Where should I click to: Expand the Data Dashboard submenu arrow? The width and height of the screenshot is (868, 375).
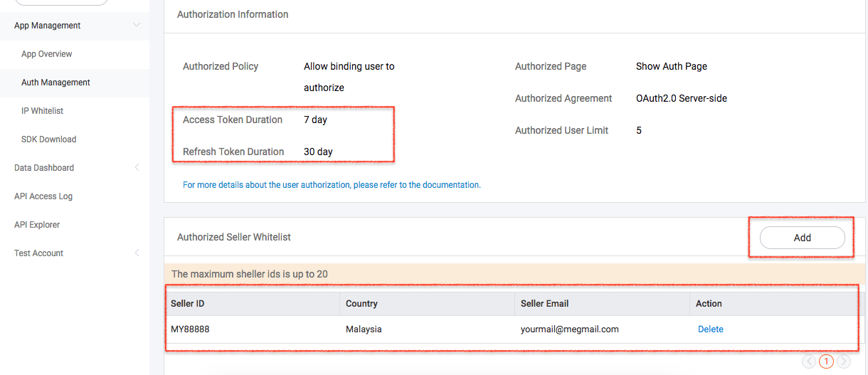137,168
